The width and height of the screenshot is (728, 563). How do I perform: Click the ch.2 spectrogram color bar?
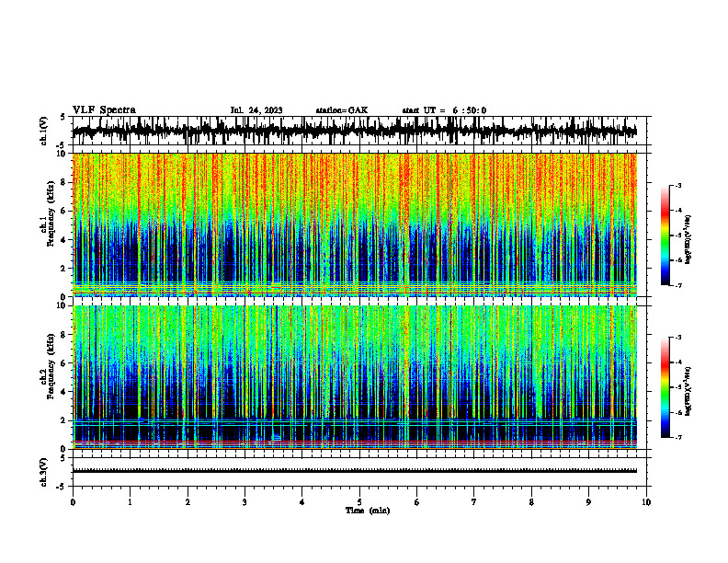pos(665,387)
